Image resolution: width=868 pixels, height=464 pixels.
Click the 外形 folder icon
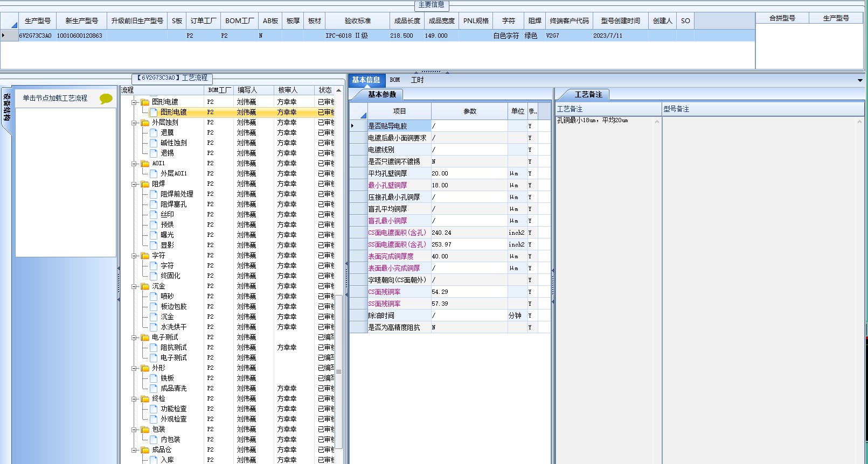pos(145,368)
